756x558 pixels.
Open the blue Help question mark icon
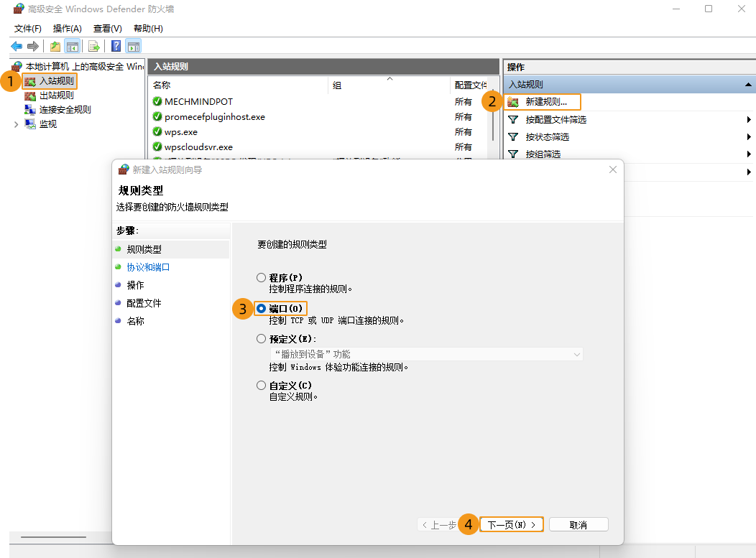pos(116,46)
